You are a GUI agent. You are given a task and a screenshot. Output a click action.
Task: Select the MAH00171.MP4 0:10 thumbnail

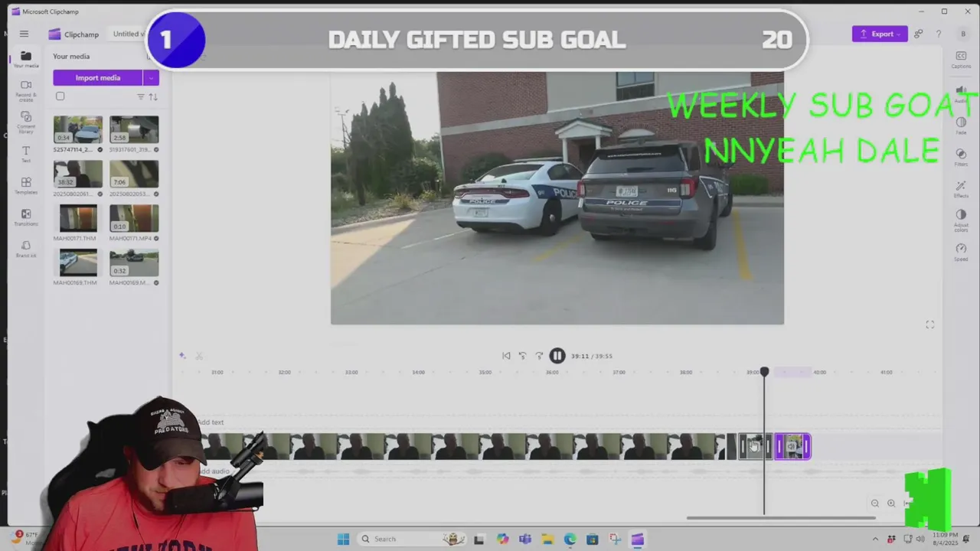(x=134, y=218)
